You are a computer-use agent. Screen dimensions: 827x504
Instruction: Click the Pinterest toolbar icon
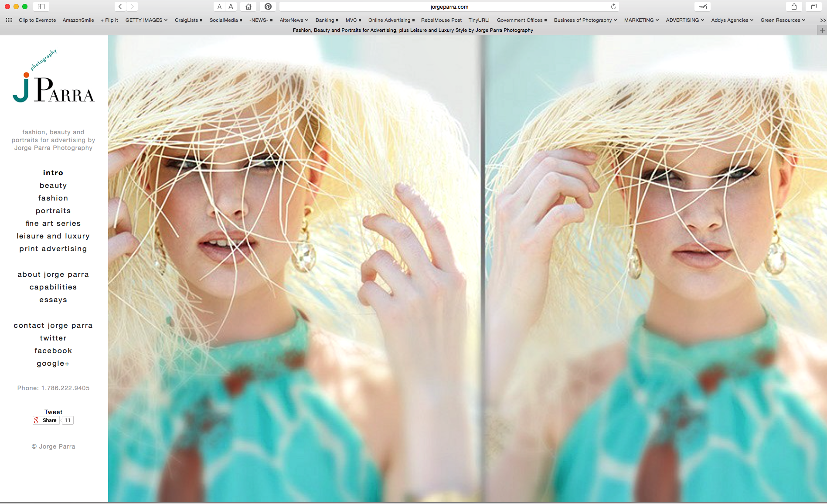point(268,7)
